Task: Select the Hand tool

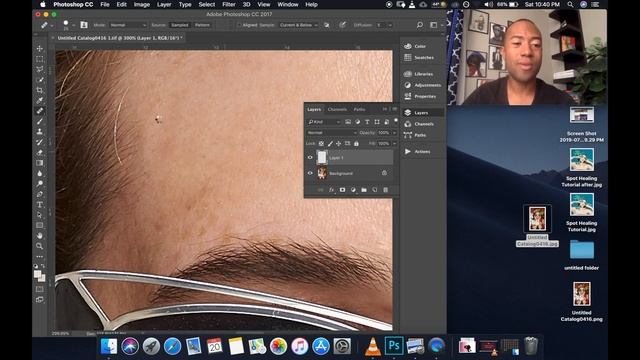Action: (x=40, y=236)
